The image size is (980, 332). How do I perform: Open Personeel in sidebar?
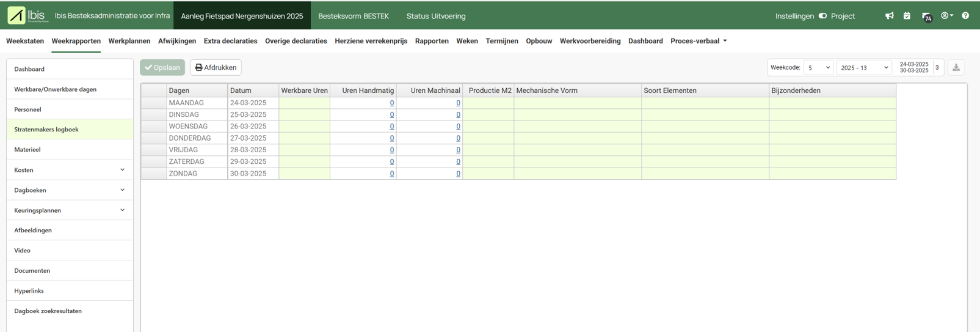70,109
